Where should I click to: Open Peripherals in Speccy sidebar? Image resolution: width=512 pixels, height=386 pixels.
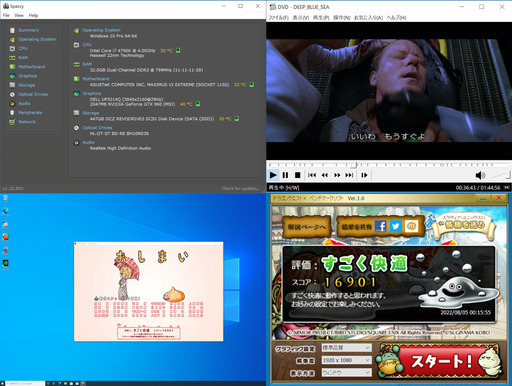[30, 113]
